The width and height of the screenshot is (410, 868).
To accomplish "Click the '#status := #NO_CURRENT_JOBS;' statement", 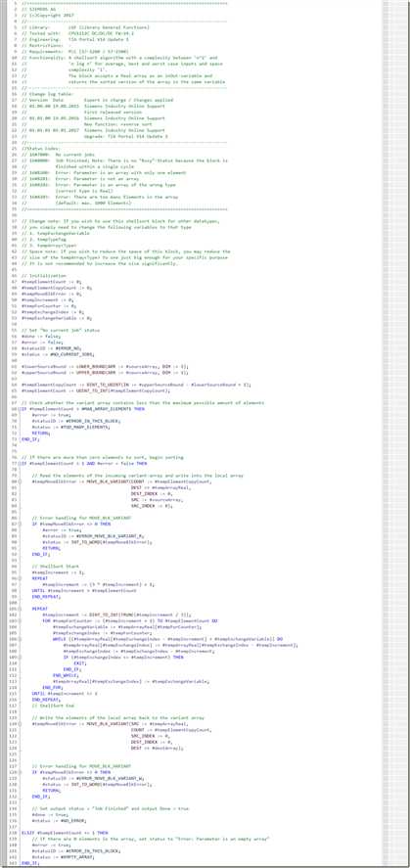I will (58, 354).
